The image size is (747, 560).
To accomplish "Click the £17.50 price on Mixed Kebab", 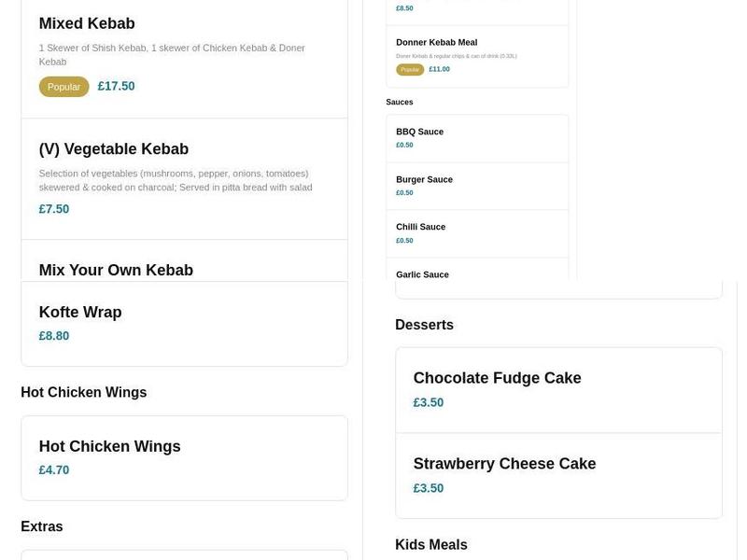I will pyautogui.click(x=116, y=86).
